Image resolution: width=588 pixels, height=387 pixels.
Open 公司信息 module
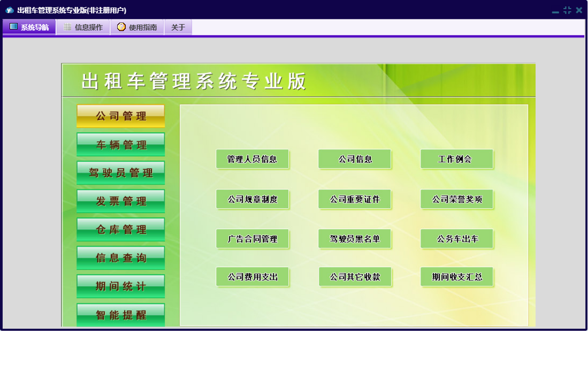[x=355, y=159]
